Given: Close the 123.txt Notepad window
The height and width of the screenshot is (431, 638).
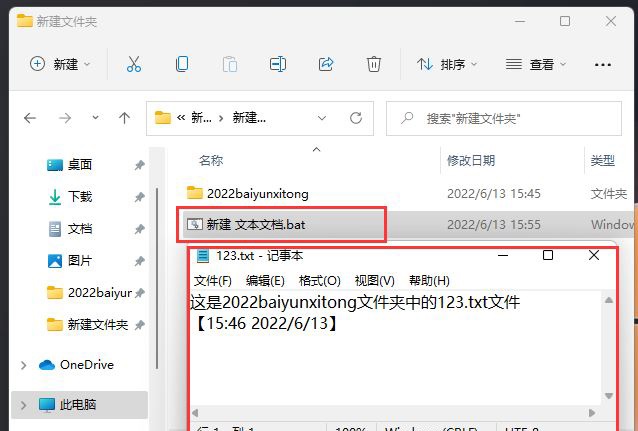Looking at the screenshot, I should coord(594,255).
